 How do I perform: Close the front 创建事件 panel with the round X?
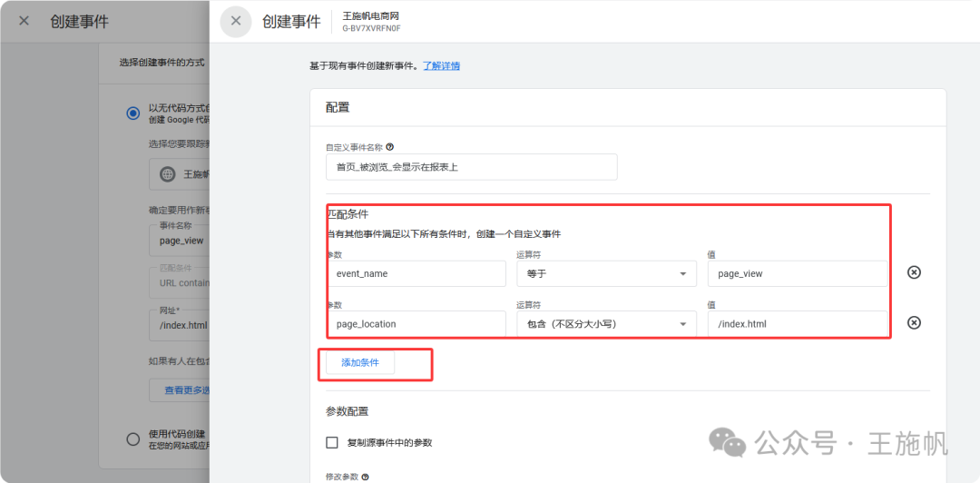click(x=236, y=21)
